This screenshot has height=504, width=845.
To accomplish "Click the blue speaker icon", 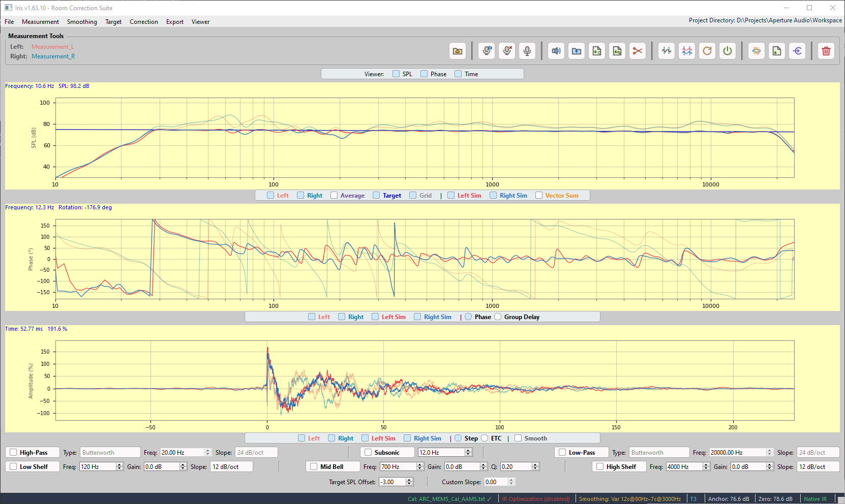I will (556, 51).
